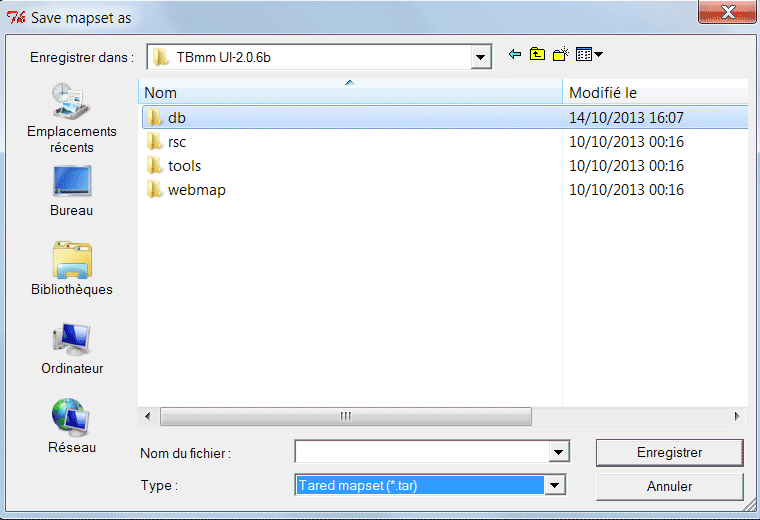Select the db folder
760x520 pixels.
click(x=176, y=118)
